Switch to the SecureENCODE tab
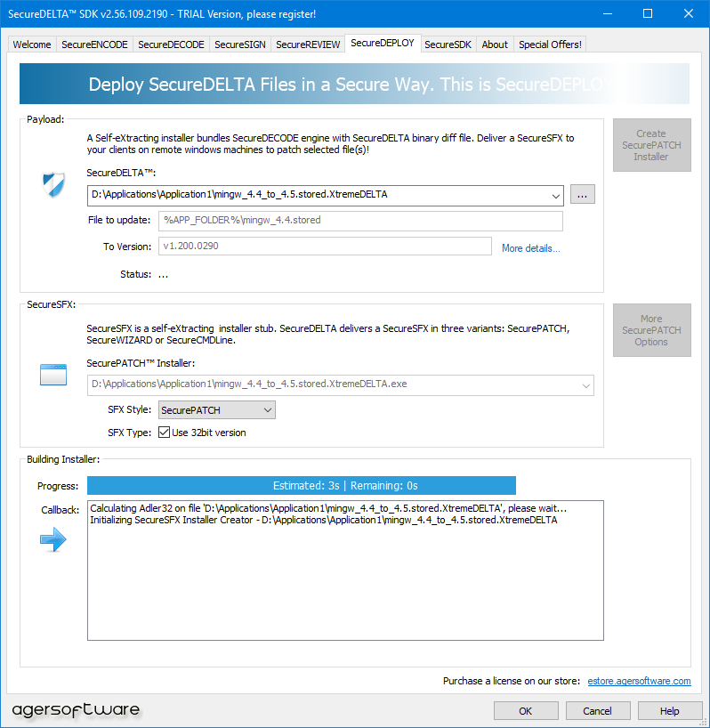This screenshot has width=710, height=728. coord(94,44)
